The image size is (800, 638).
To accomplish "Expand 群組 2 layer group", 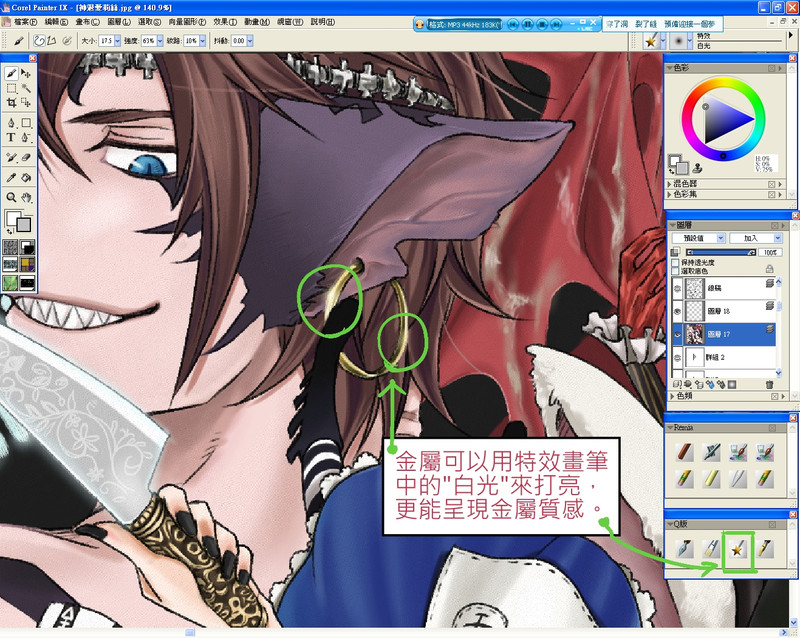I will click(694, 357).
